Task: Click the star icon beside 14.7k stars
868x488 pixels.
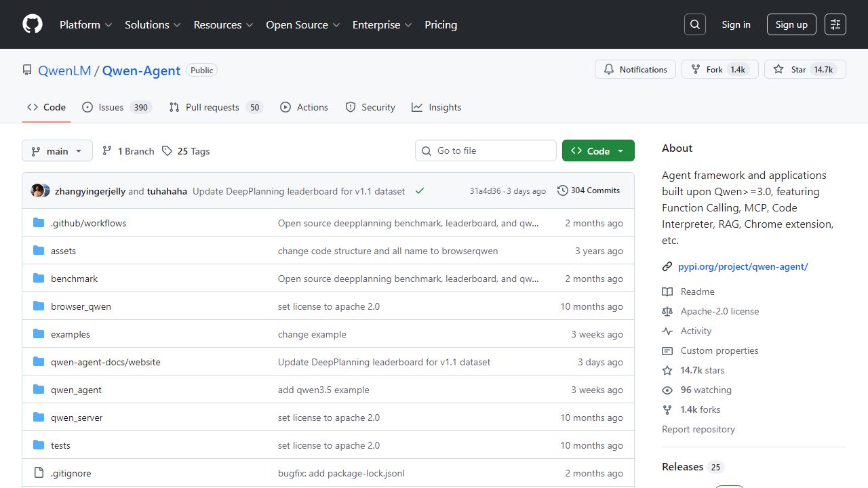Action: coord(667,370)
